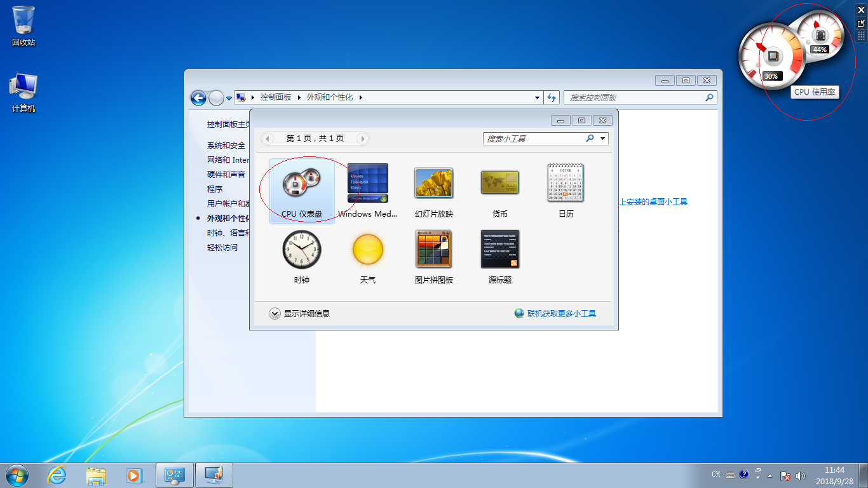Launch Windows Media Player from taskbar
This screenshot has width=868, height=488.
tap(134, 475)
